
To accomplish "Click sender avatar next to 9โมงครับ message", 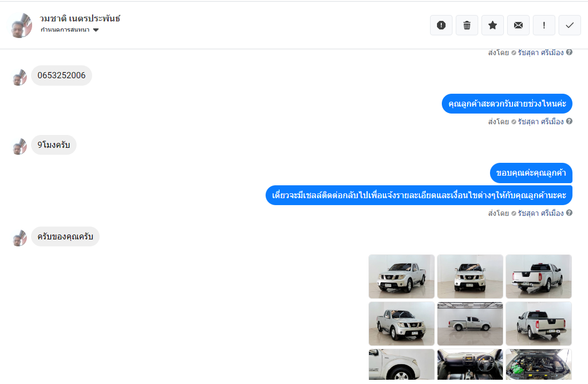I will (x=20, y=147).
